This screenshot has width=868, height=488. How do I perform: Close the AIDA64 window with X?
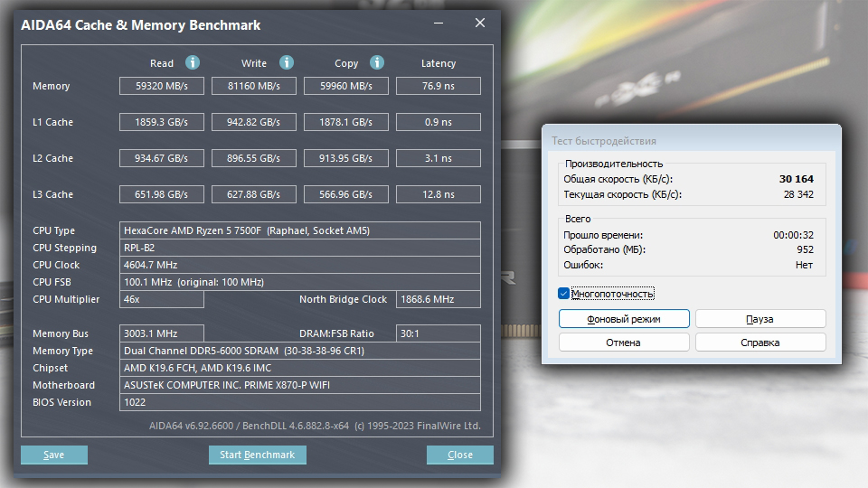click(480, 23)
